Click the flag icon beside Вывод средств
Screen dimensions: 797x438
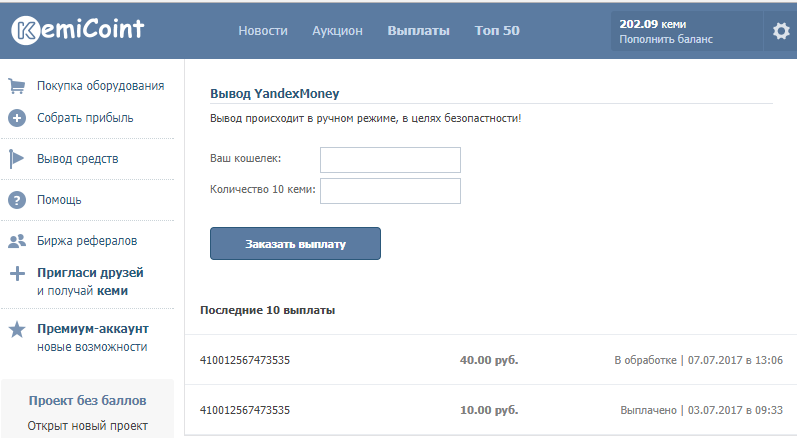(17, 159)
